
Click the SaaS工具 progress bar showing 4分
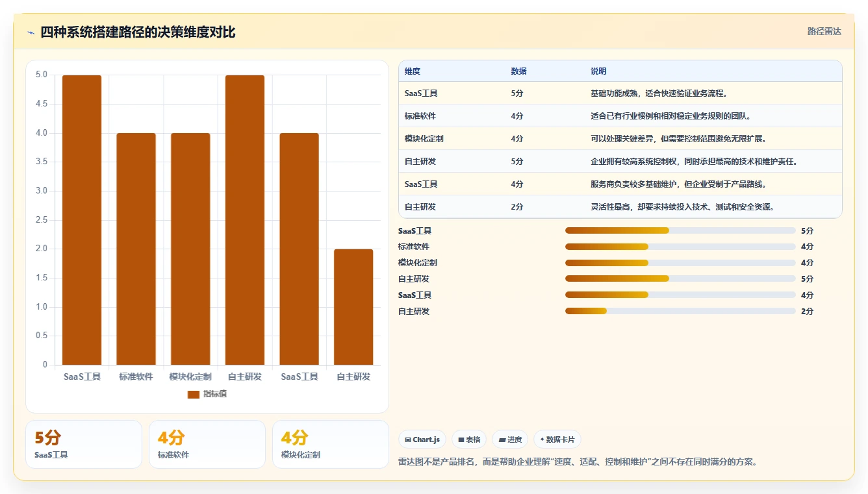pyautogui.click(x=680, y=295)
